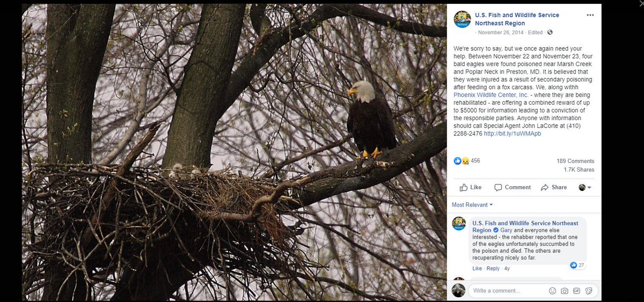Click the Comment action button
This screenshot has width=644, height=302.
513,187
